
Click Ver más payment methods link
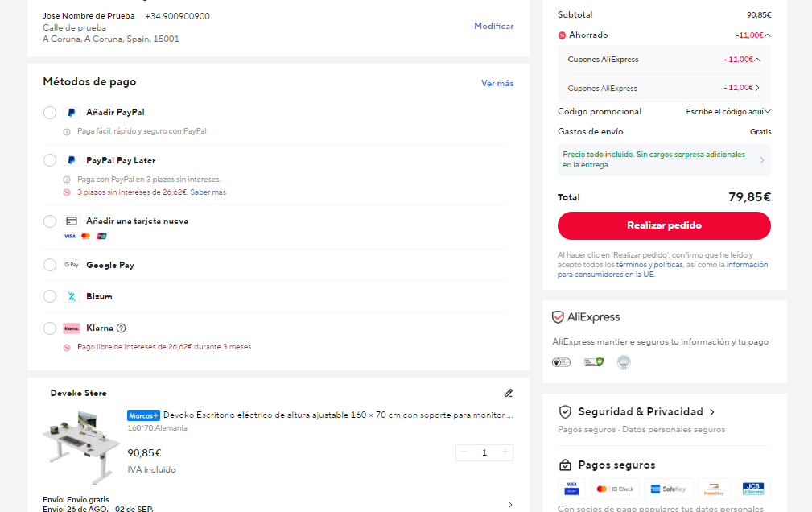497,84
